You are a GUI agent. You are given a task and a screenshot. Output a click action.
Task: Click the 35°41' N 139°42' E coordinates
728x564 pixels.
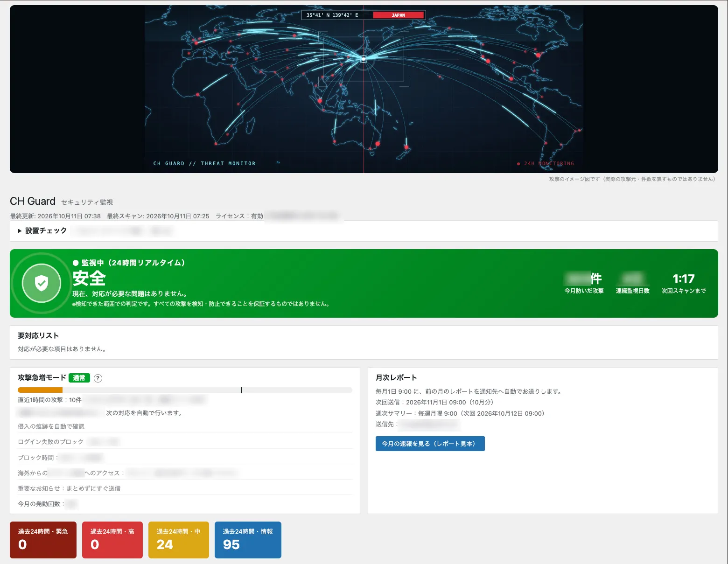(332, 15)
